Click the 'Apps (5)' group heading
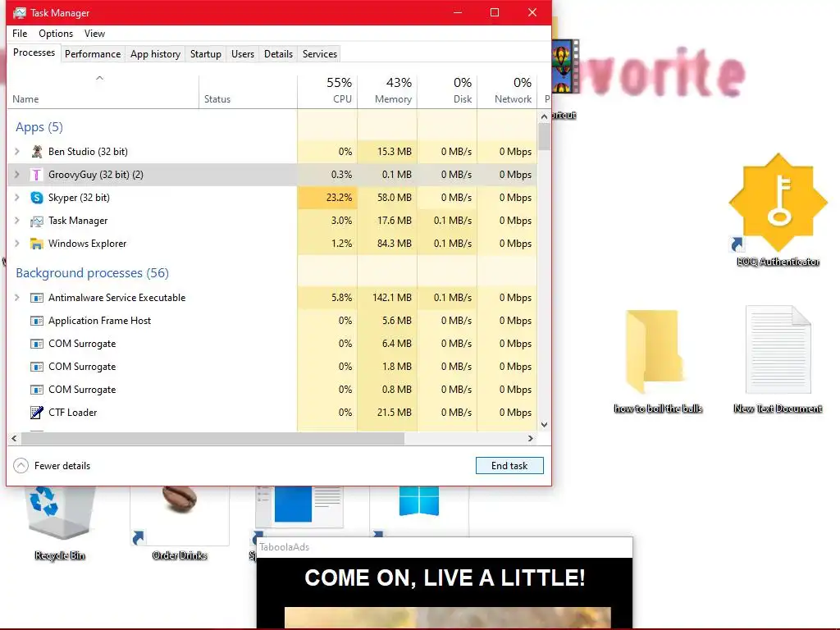 pyautogui.click(x=39, y=127)
